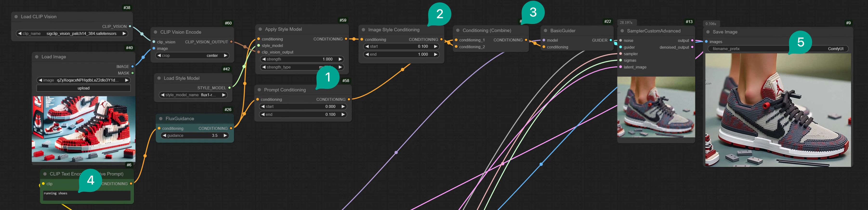Click the preview image in SamplerCustomAdvanced

click(x=656, y=107)
